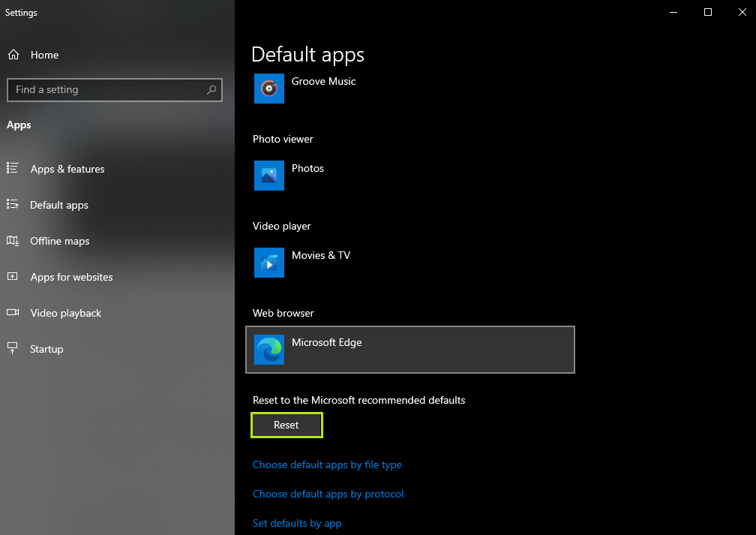
Task: Click the Apps & features list icon
Action: [13, 168]
